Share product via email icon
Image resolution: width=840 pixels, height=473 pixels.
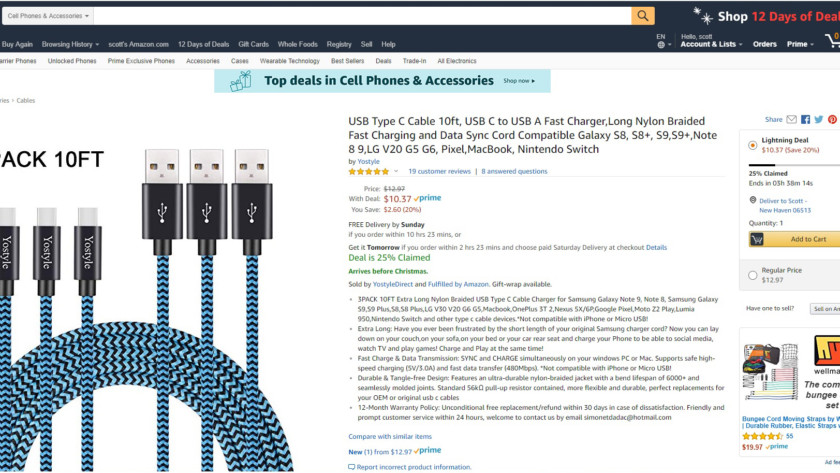[792, 120]
